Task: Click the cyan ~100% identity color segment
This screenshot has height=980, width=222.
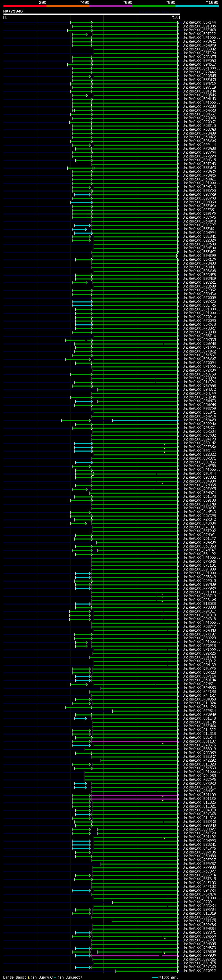Action: coord(197,6)
